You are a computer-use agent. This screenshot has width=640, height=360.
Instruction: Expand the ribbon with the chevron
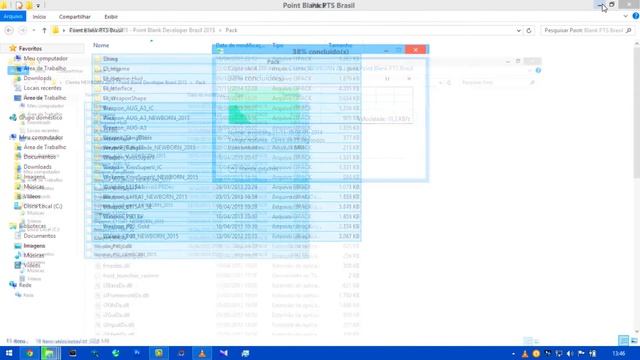click(x=626, y=16)
